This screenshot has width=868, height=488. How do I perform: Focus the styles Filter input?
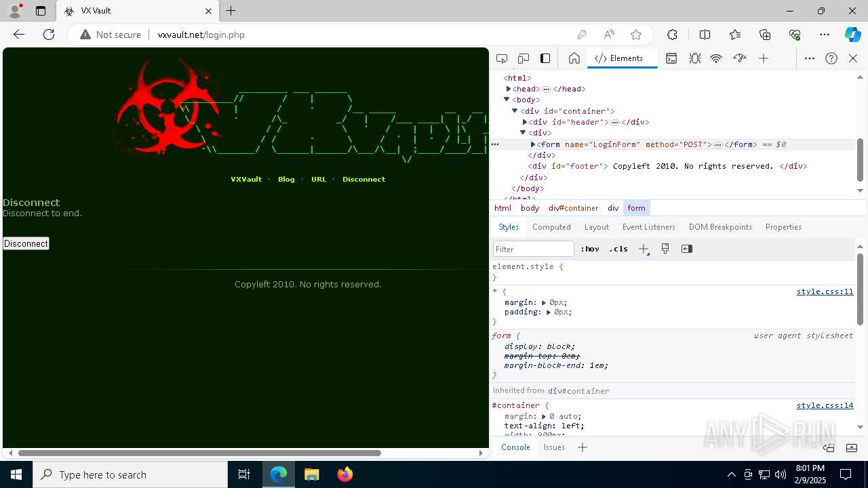[534, 249]
